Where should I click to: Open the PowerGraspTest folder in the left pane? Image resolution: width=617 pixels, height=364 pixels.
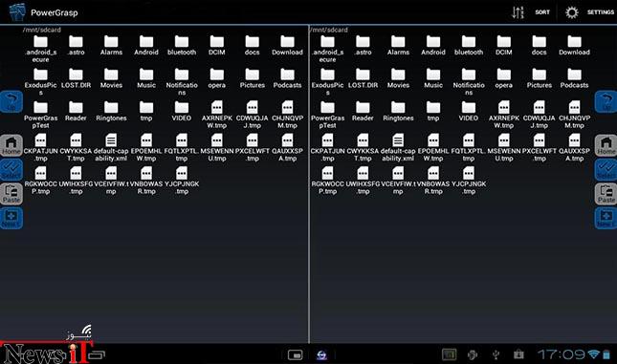[x=40, y=115]
